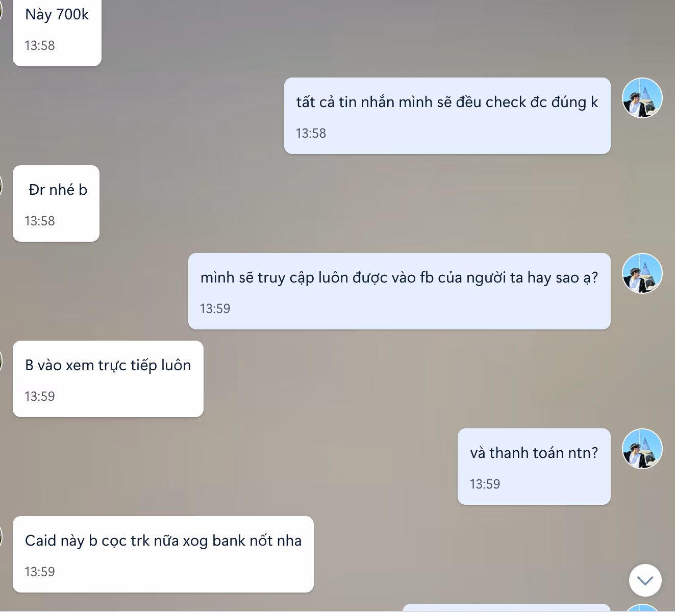Select the 'mình sẽ truy cập luôn được vào fb' message
Screen dimensions: 675x616
[x=399, y=291]
